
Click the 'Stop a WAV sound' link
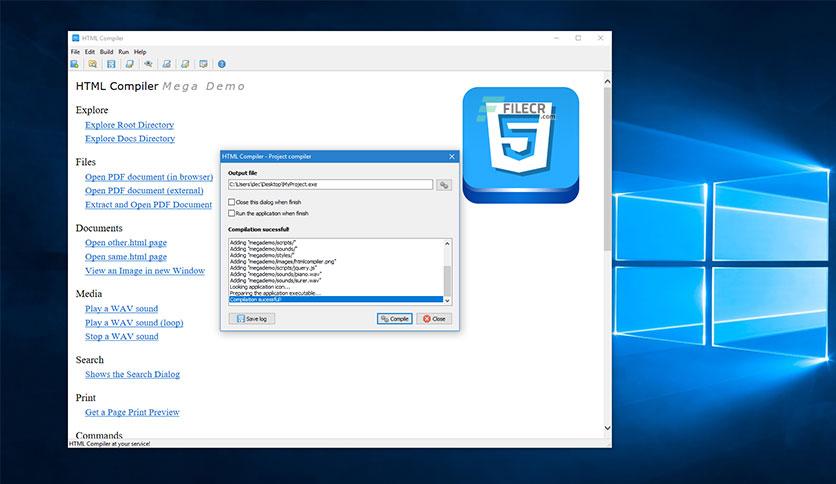122,336
